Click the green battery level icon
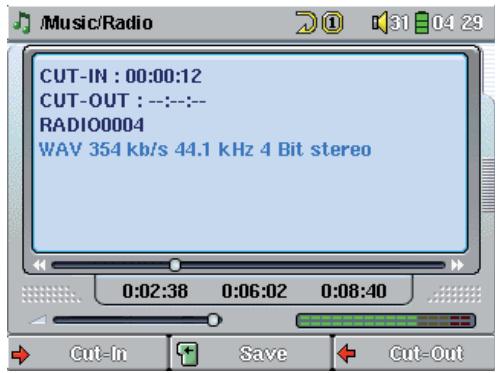 click(x=422, y=22)
